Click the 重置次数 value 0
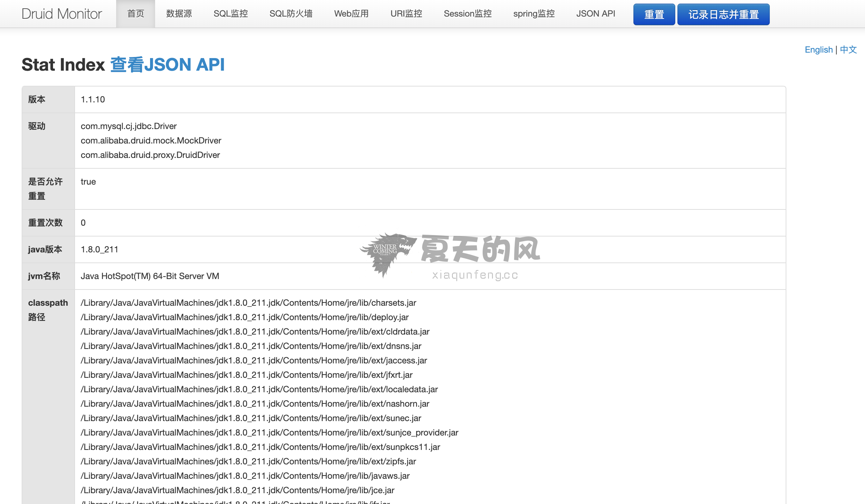 click(x=83, y=223)
